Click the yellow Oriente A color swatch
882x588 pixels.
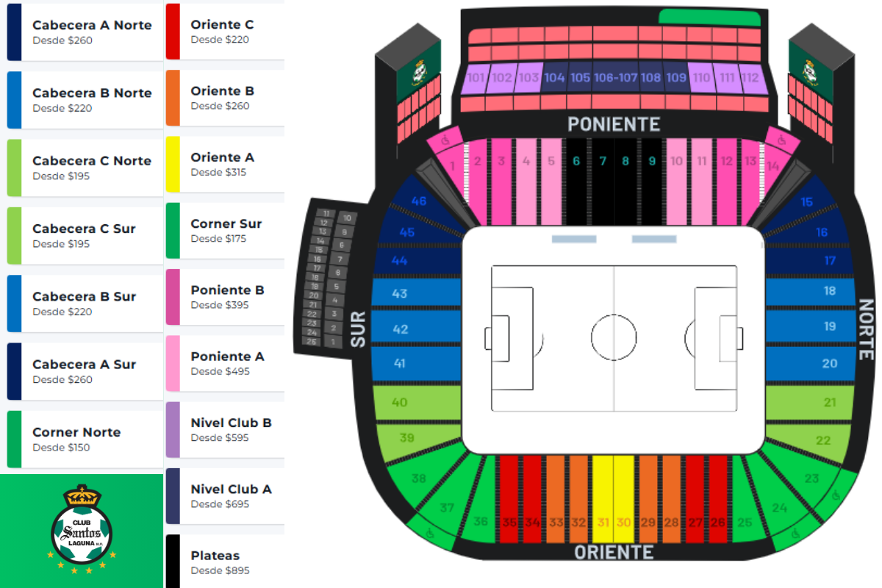point(173,165)
